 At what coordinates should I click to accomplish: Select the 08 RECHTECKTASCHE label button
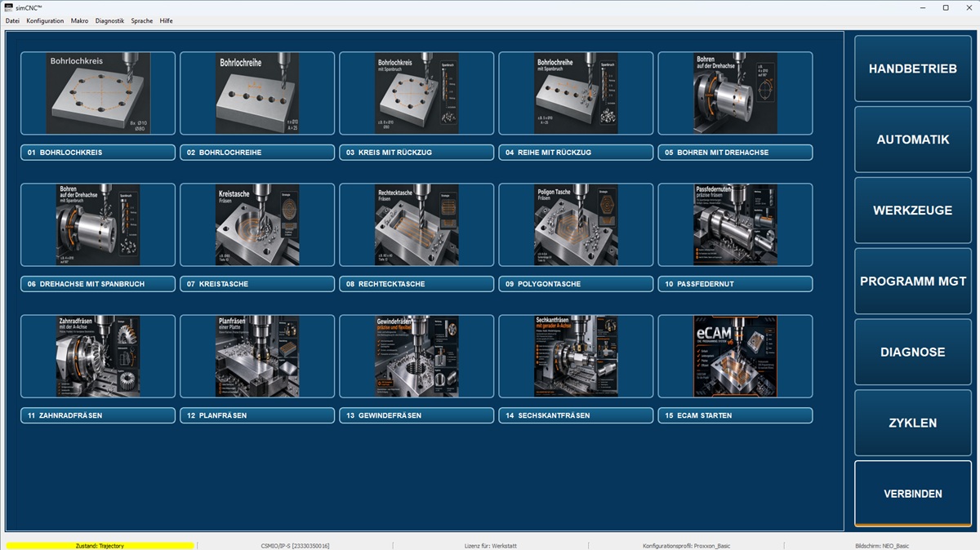416,284
